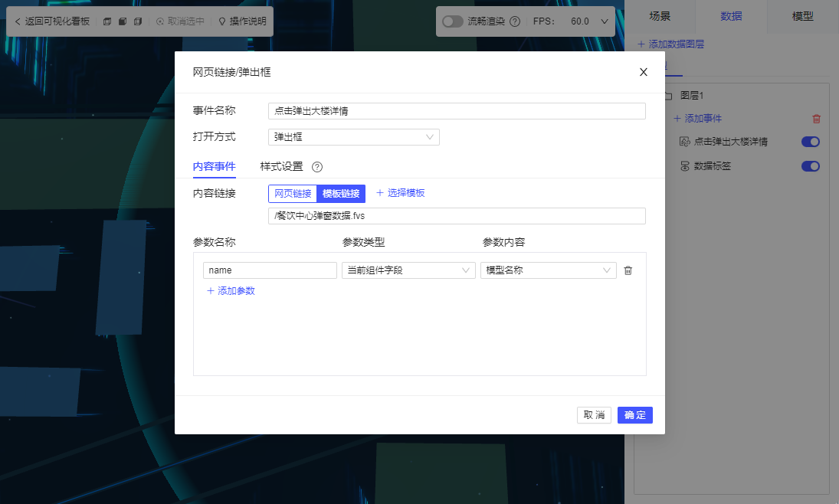Click 返回可视化看板 text
The height and width of the screenshot is (504, 839).
[57, 21]
